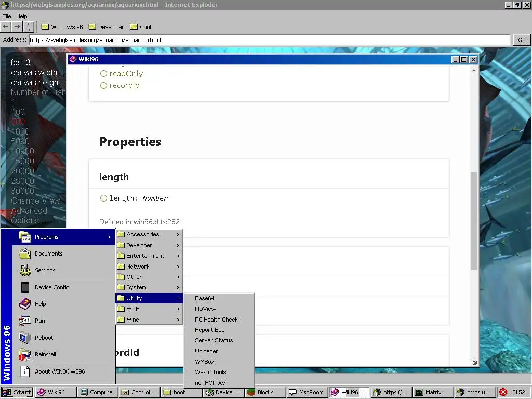Open the browser Help menu
The image size is (532, 399).
pyautogui.click(x=21, y=16)
